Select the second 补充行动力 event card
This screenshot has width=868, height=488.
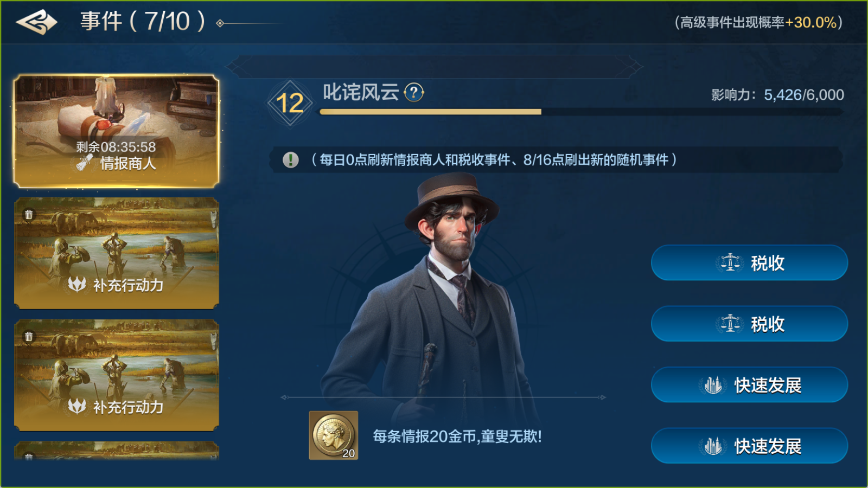coord(116,375)
